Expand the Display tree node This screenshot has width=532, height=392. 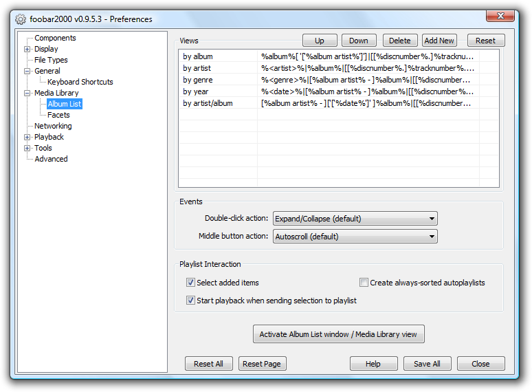point(27,49)
